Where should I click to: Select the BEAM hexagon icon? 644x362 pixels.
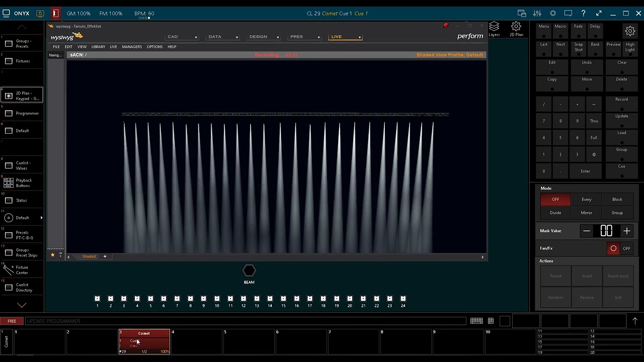249,271
